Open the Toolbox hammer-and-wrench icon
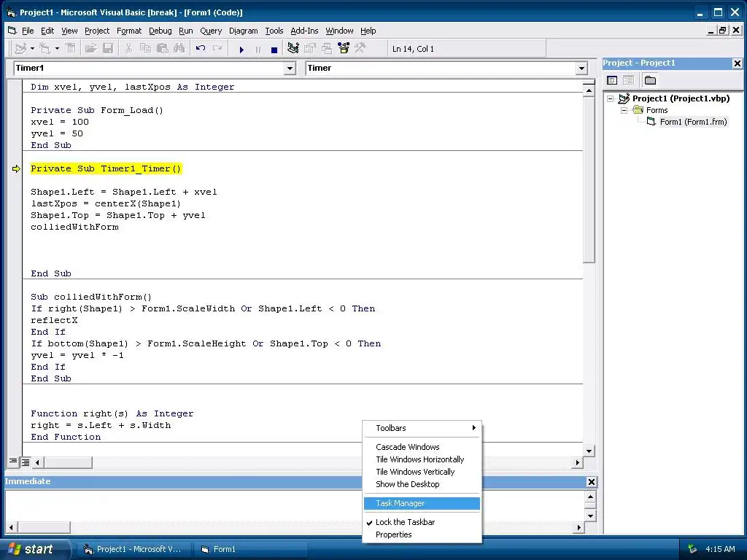The image size is (747, 560). (360, 48)
